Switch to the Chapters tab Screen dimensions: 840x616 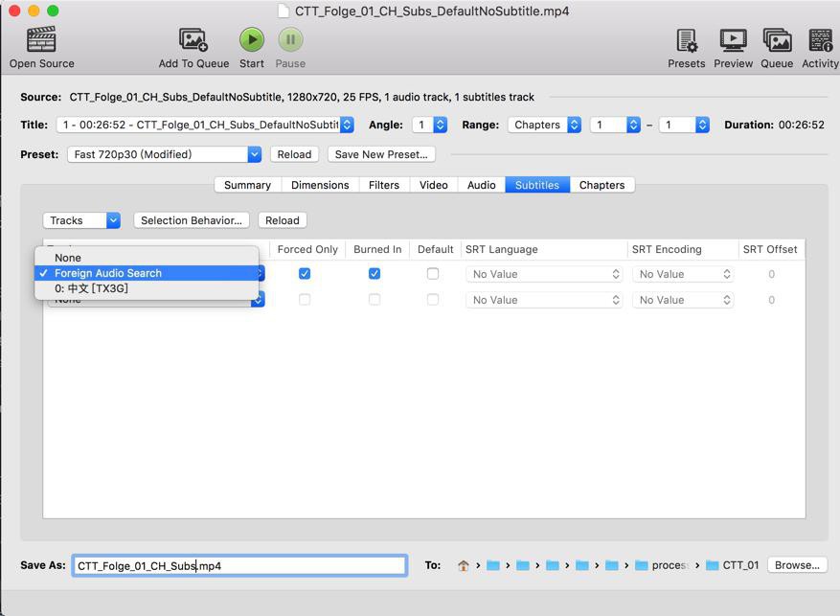(x=602, y=185)
